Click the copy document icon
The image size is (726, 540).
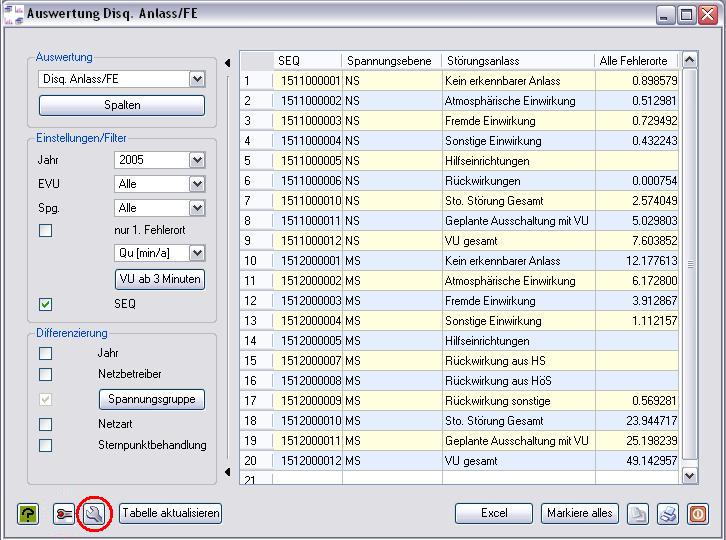(637, 514)
